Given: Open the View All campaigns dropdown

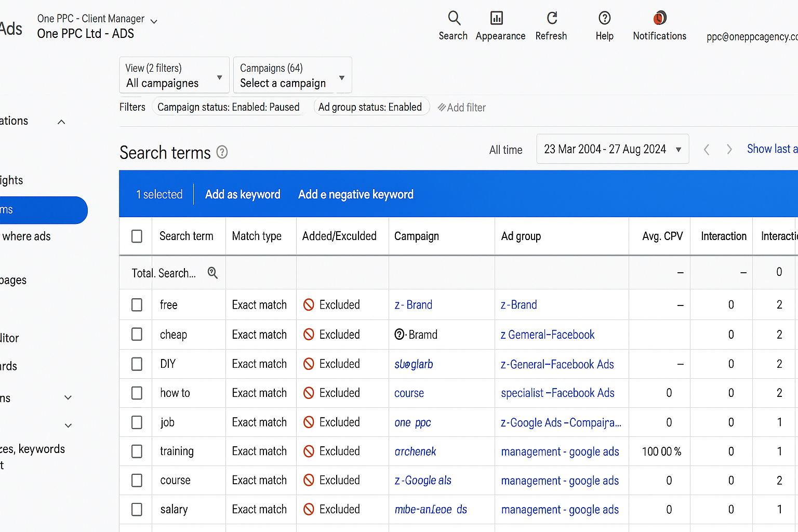Looking at the screenshot, I should point(175,75).
